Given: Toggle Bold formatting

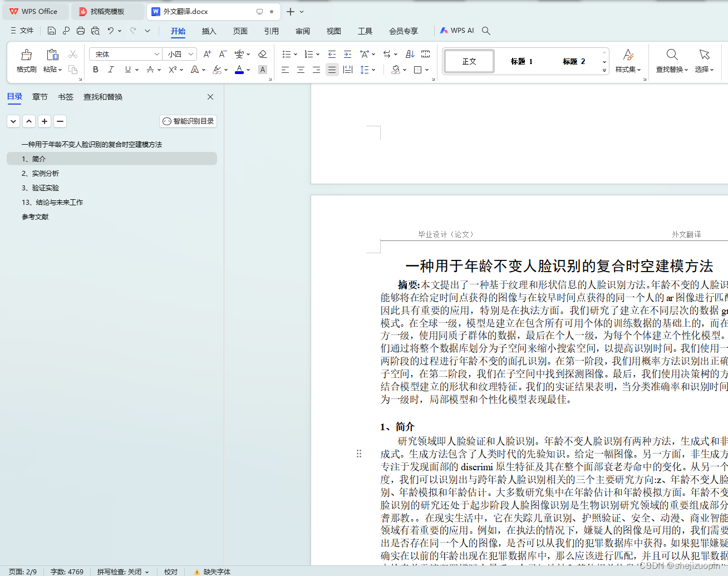Looking at the screenshot, I should [x=96, y=70].
